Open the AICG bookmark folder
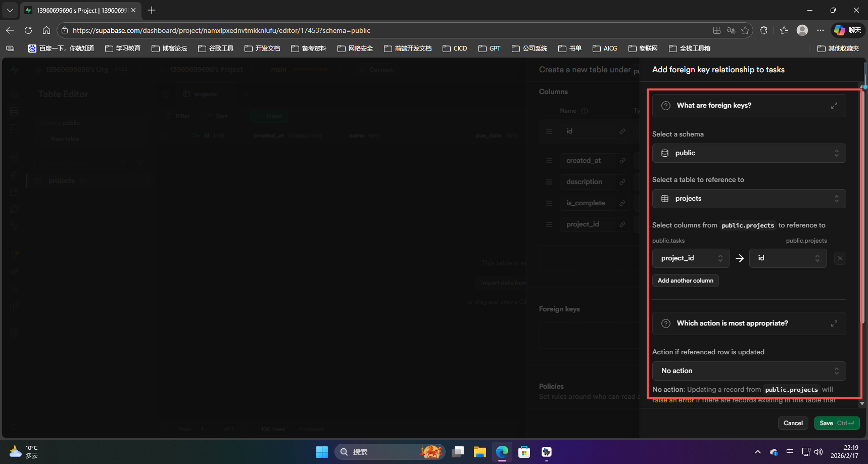The width and height of the screenshot is (868, 464). tap(605, 49)
